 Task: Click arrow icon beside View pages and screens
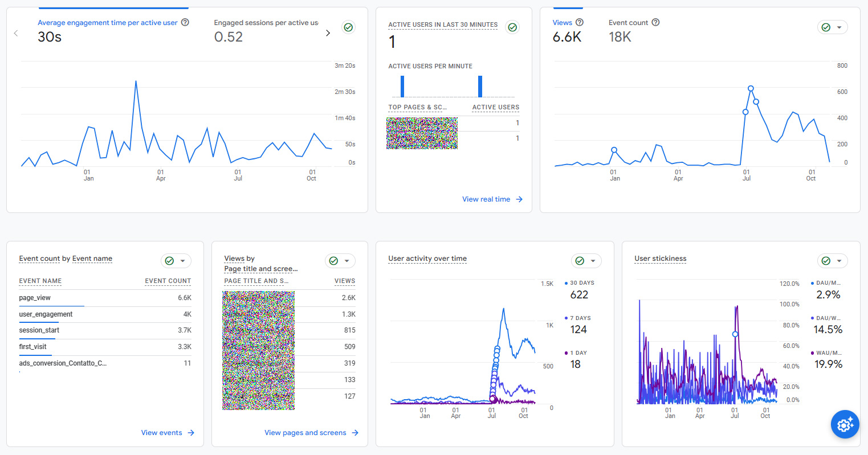tap(355, 433)
